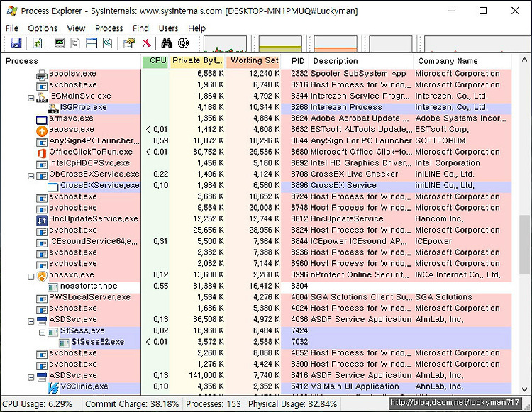The width and height of the screenshot is (532, 412).
Task: Click the Save toolbar icon
Action: point(16,43)
